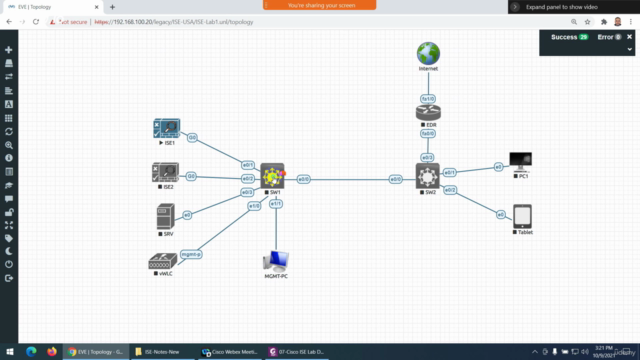Click SW1 e1/0 interface label
The width and height of the screenshot is (640, 360).
pos(254,206)
